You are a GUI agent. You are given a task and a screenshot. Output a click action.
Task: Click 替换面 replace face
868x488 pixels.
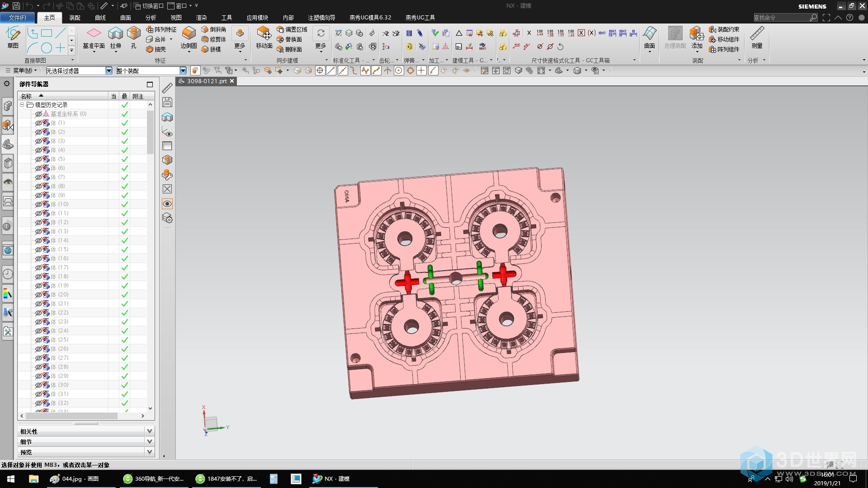[x=289, y=39]
